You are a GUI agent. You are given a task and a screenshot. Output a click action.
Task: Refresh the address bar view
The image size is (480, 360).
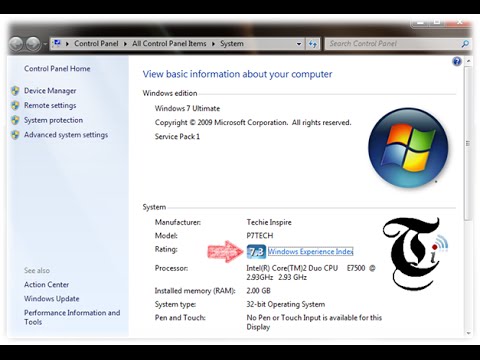[313, 44]
